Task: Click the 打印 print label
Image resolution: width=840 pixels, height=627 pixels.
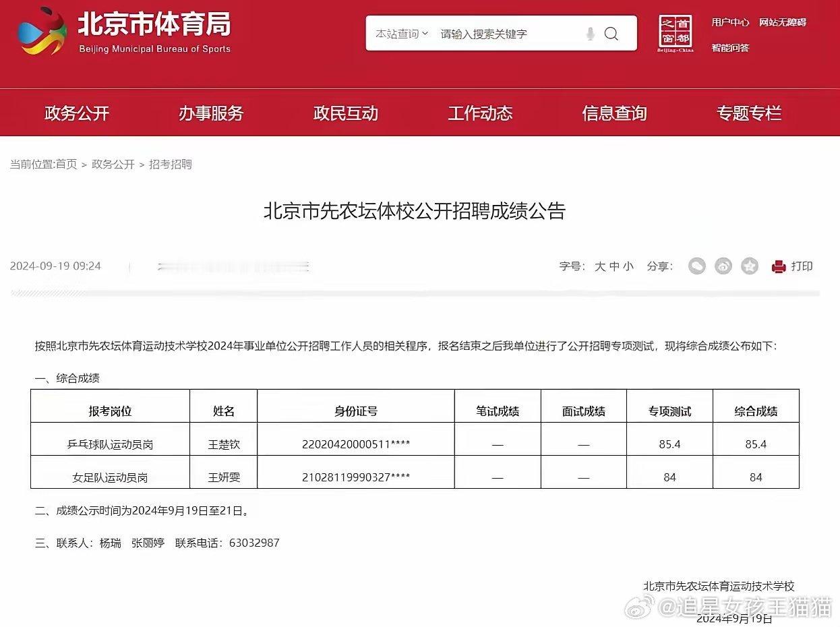Action: (x=802, y=266)
